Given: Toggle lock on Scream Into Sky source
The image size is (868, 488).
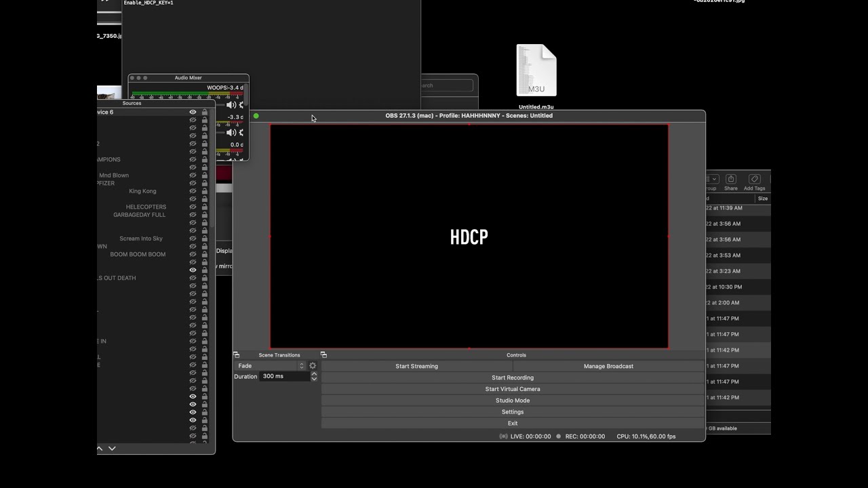Looking at the screenshot, I should [x=204, y=239].
